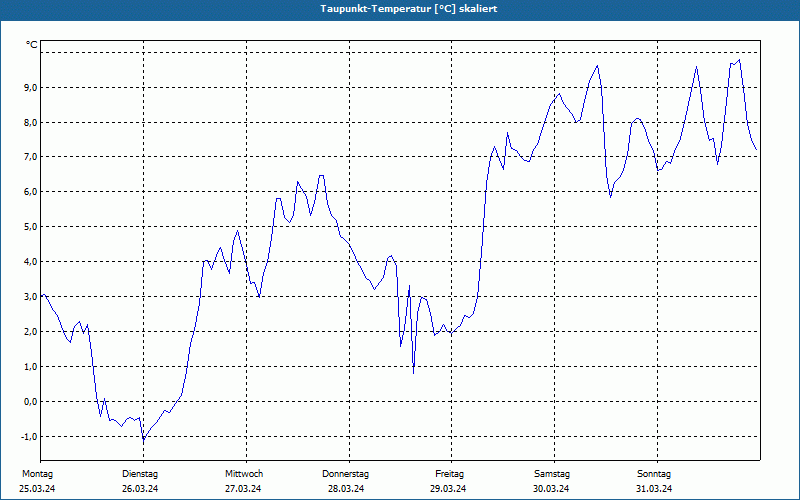Image resolution: width=800 pixels, height=500 pixels.
Task: Click the 8,0 y-axis value
Action: 31,122
